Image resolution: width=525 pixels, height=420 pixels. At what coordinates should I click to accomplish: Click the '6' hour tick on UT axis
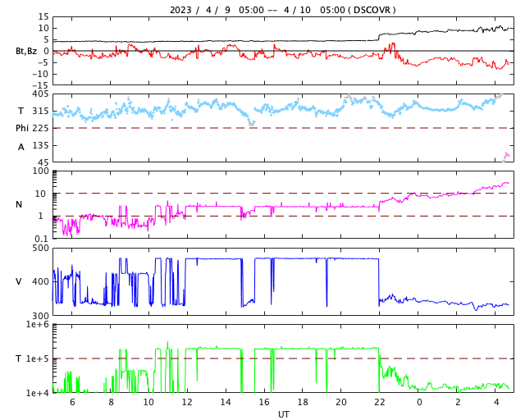[x=72, y=402]
